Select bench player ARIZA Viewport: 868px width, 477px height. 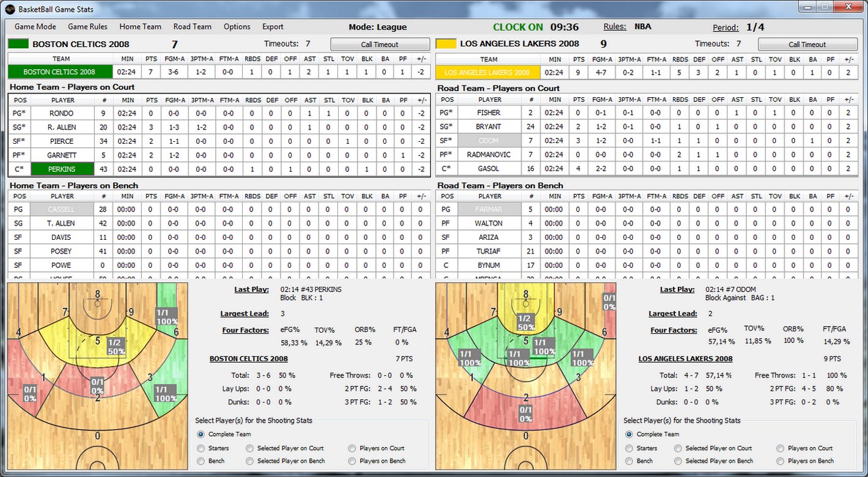489,237
